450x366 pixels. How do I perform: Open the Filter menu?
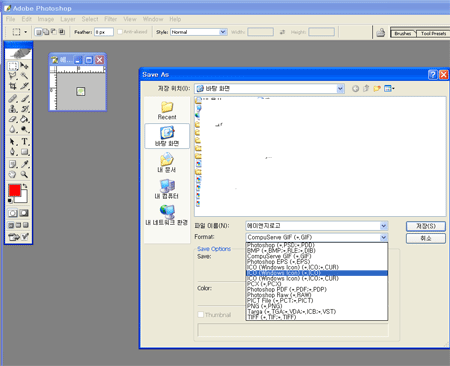point(110,19)
